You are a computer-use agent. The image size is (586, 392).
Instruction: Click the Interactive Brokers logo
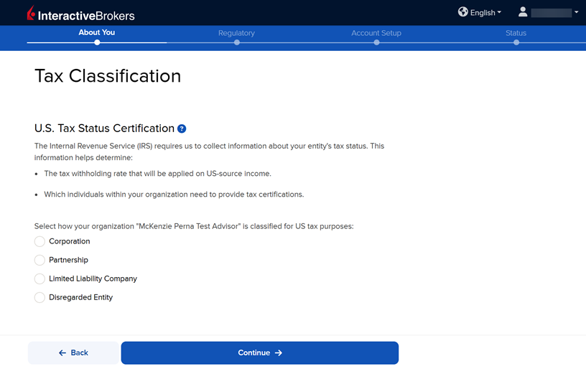point(80,14)
